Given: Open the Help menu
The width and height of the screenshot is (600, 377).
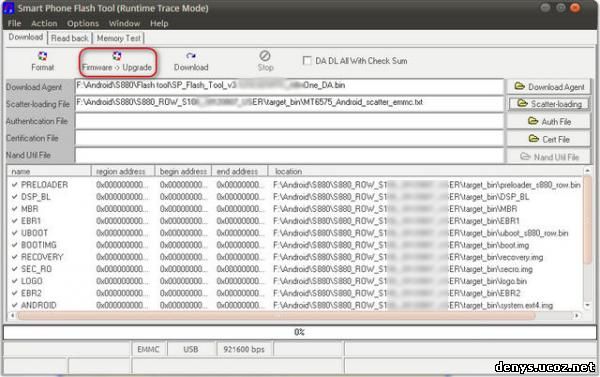Looking at the screenshot, I should 159,23.
